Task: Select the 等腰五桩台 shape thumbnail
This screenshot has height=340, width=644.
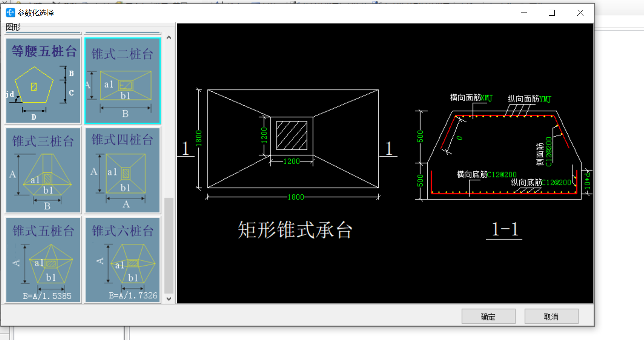Action: coord(43,81)
